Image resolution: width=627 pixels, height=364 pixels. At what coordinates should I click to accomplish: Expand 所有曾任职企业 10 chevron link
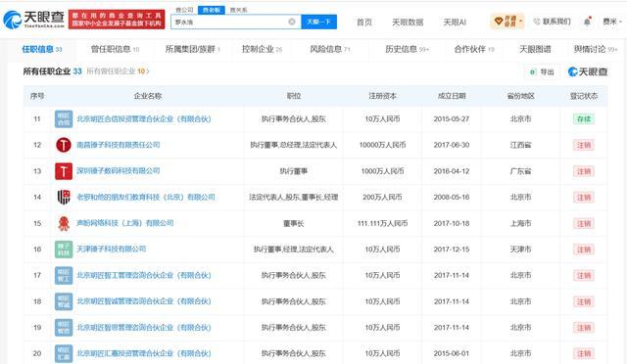click(x=118, y=71)
